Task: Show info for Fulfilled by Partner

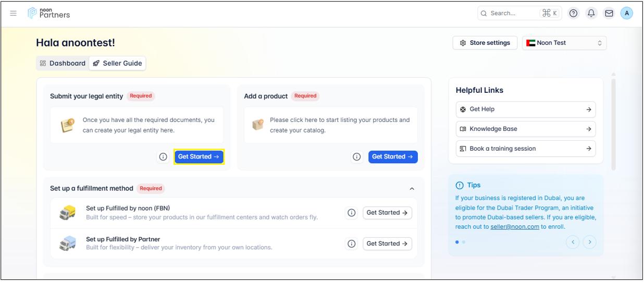Action: pos(352,244)
